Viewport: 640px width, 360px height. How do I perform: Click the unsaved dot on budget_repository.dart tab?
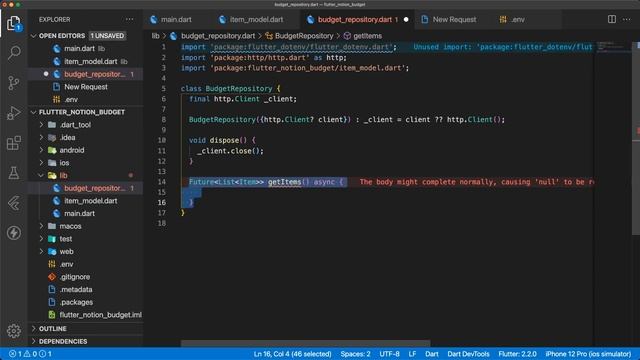tap(406, 20)
